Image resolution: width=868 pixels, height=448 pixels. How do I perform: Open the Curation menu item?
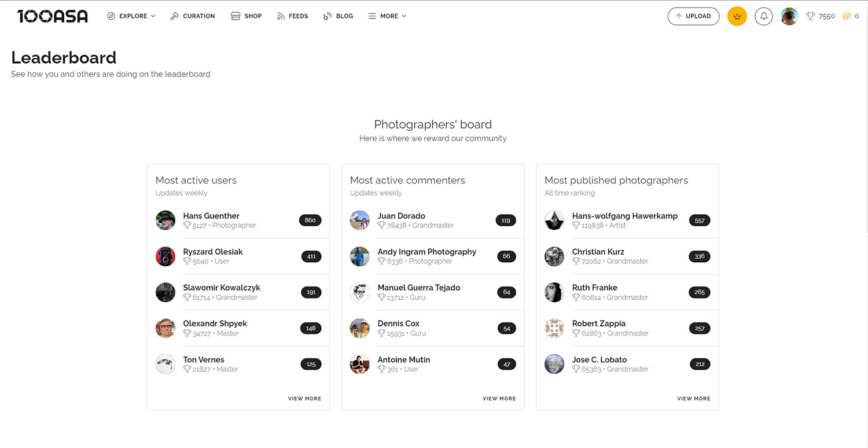193,16
